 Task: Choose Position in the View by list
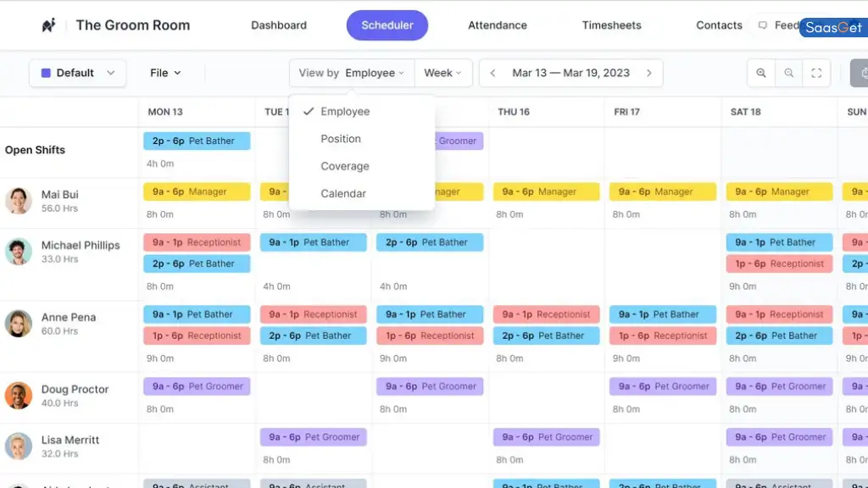point(341,139)
